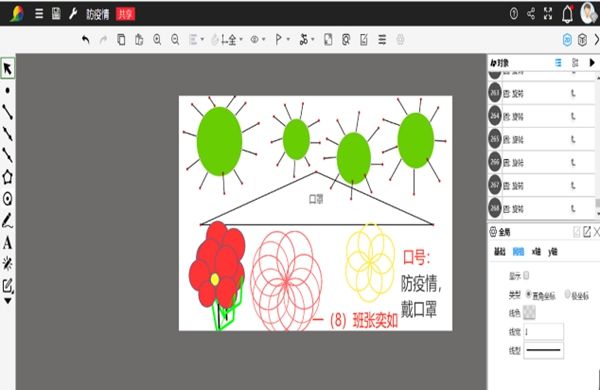Switch to the x轴 tab
Viewport: 600px width, 390px height.
pyautogui.click(x=536, y=251)
